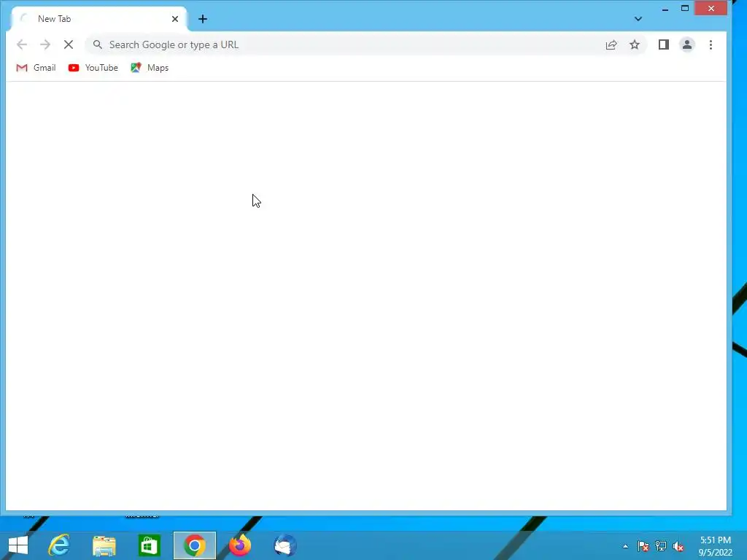Share this page icon
The height and width of the screenshot is (560, 747).
[611, 44]
